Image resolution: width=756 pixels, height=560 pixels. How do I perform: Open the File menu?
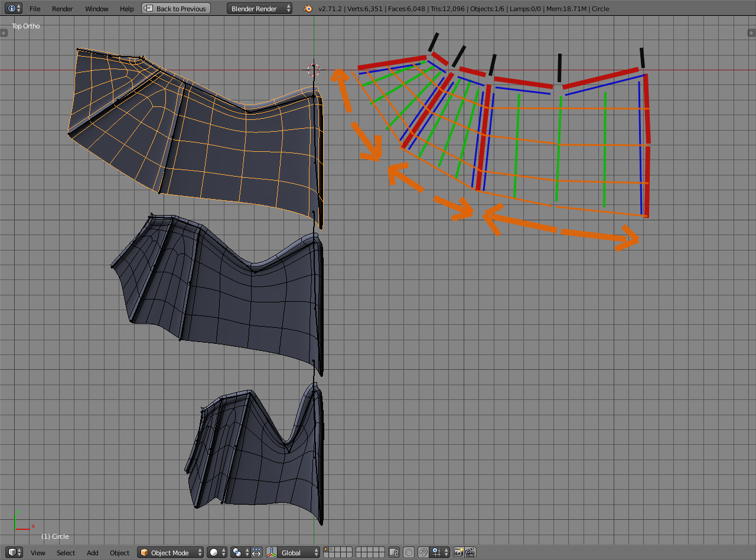pyautogui.click(x=35, y=9)
